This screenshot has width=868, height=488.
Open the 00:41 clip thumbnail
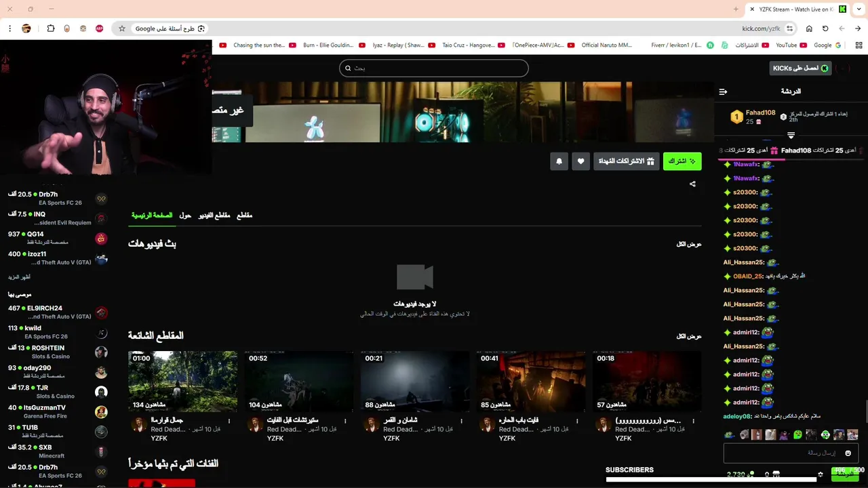[x=531, y=382]
